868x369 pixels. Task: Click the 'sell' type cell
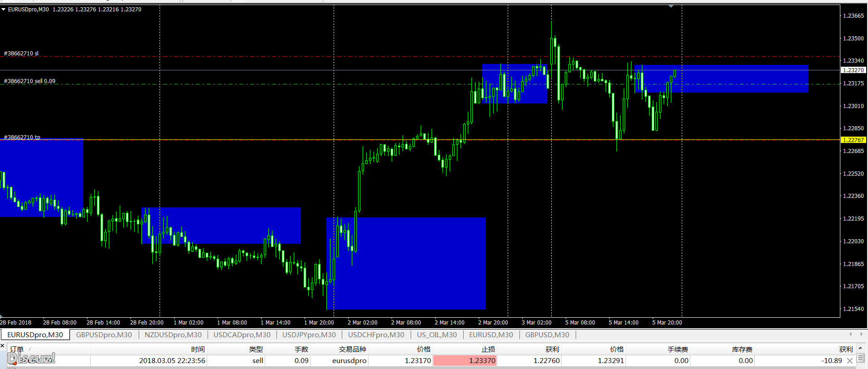click(x=236, y=360)
